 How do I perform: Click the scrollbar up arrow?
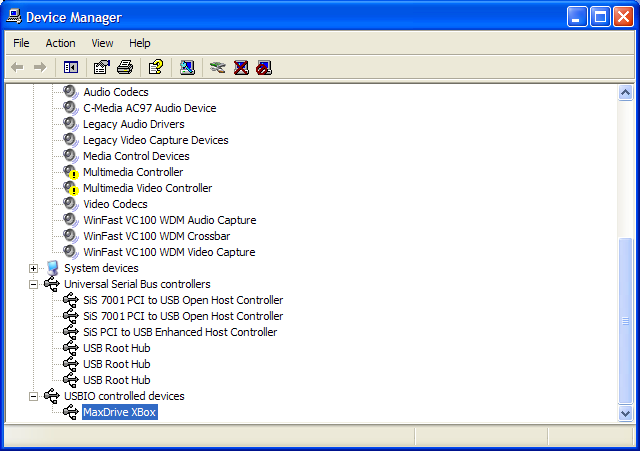(625, 93)
